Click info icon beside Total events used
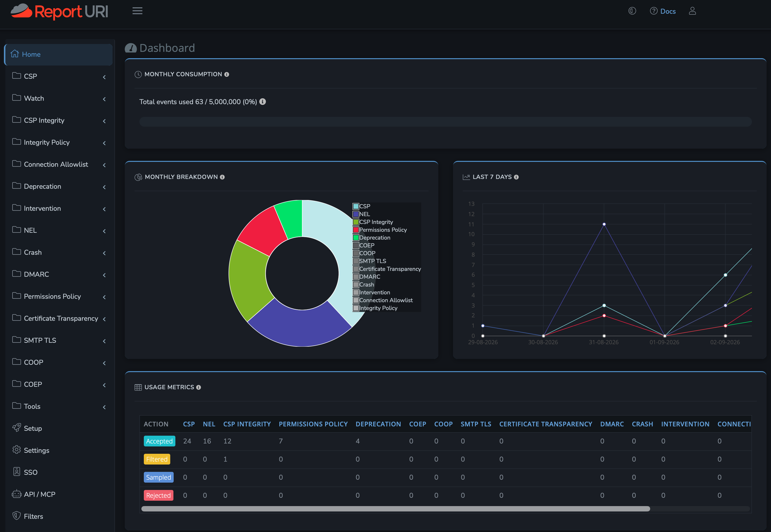 [263, 102]
